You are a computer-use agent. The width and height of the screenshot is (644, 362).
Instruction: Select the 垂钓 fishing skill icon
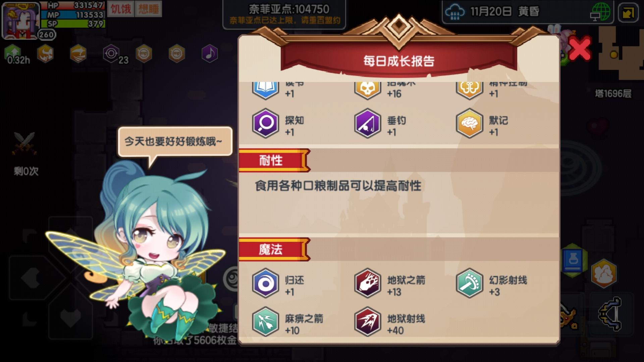coord(368,123)
